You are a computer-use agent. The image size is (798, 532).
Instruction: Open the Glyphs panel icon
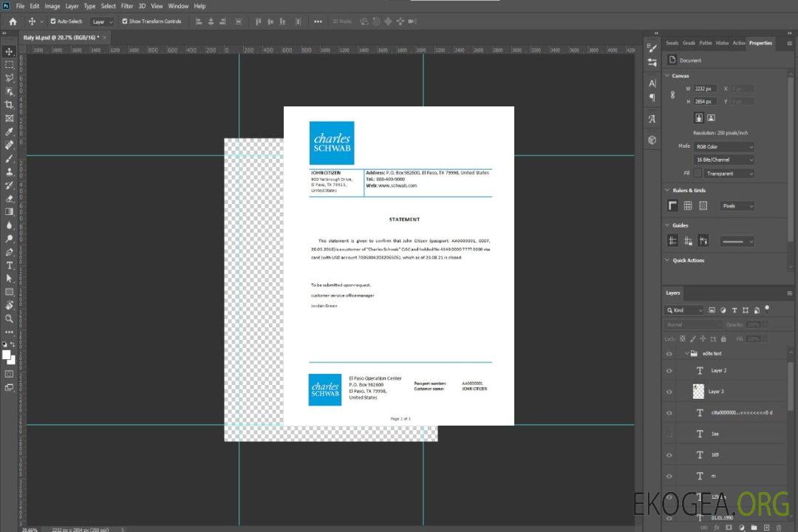[652, 119]
